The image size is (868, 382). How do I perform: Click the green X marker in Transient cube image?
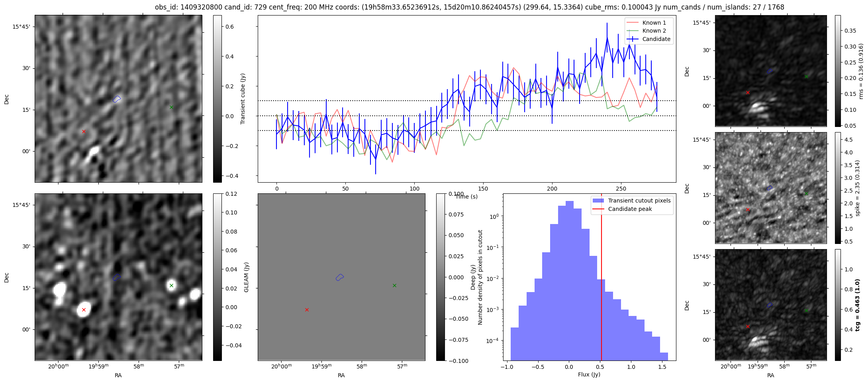click(x=171, y=107)
